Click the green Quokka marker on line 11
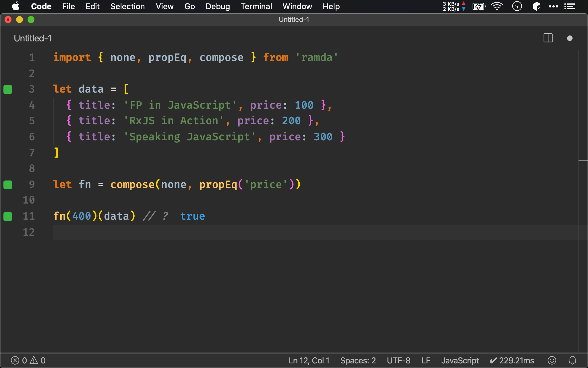 coord(8,216)
